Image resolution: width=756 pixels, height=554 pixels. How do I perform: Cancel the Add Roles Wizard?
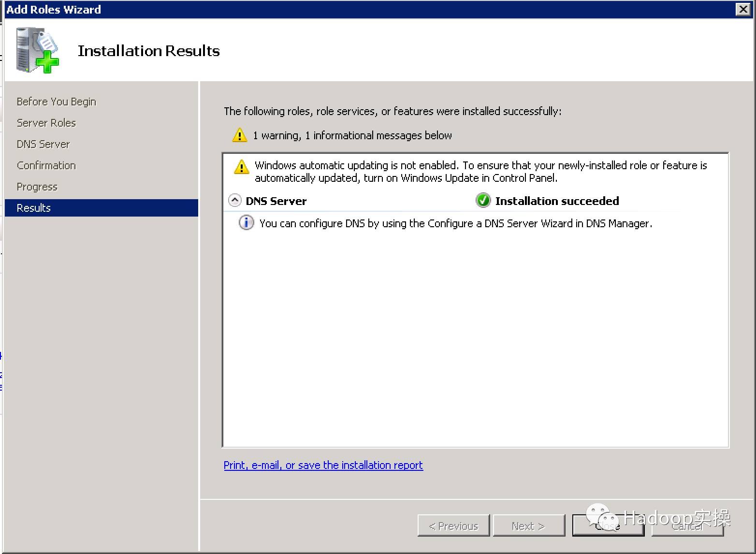tap(687, 525)
